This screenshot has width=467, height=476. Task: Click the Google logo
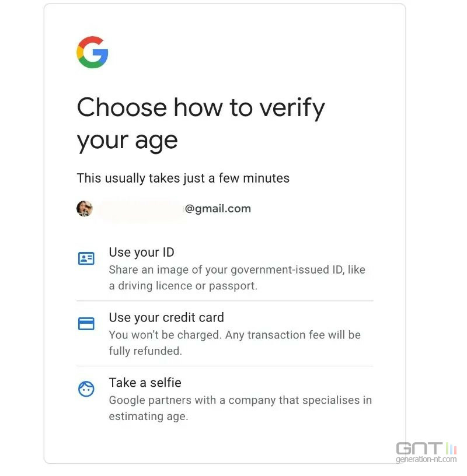[x=92, y=52]
